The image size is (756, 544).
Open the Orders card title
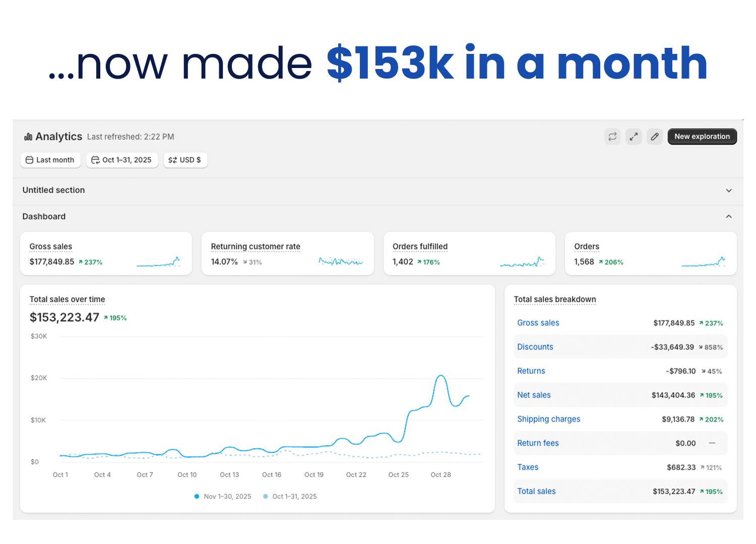[x=587, y=247]
